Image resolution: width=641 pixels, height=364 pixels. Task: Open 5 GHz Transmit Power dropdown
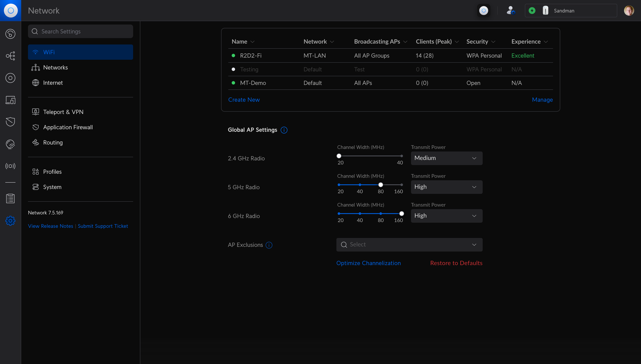[x=447, y=187]
